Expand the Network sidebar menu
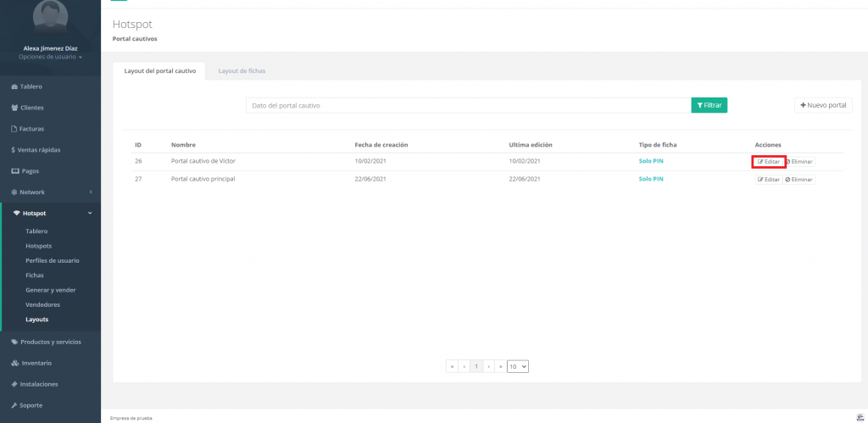Image resolution: width=868 pixels, height=423 pixels. click(49, 192)
